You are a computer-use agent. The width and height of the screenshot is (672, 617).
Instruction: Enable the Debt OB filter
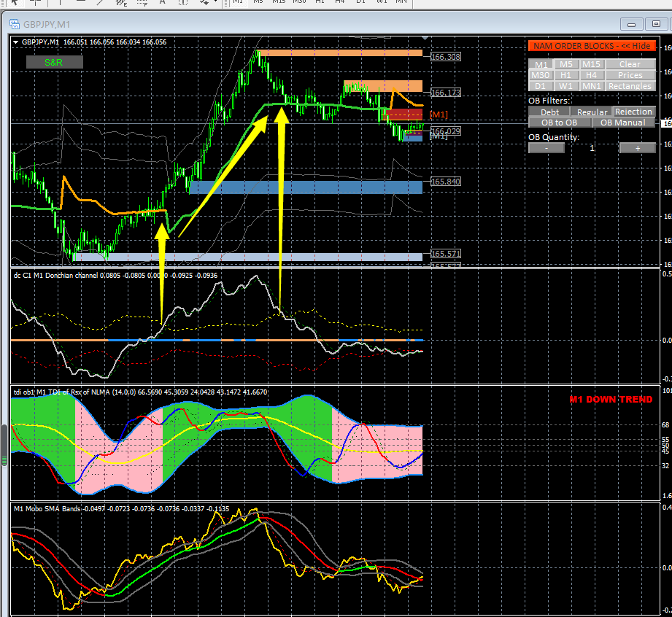click(x=549, y=112)
